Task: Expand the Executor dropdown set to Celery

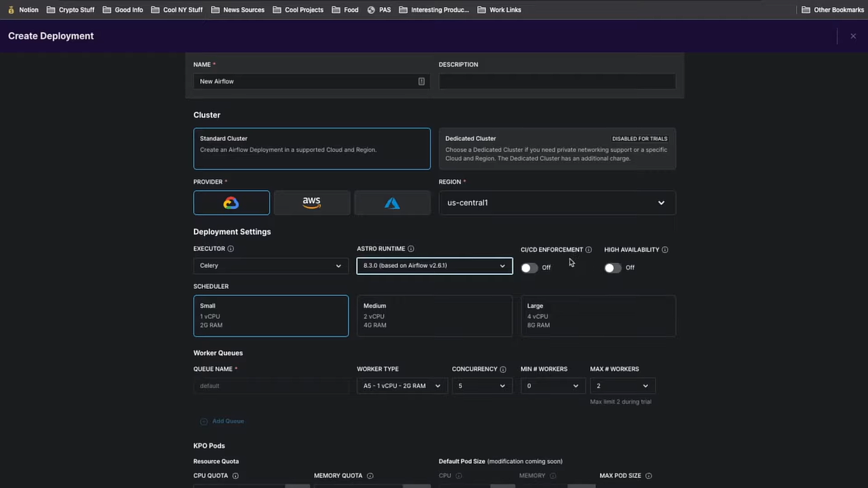Action: point(270,266)
